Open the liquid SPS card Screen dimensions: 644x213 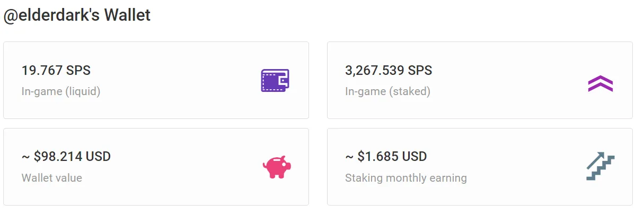[x=156, y=80]
